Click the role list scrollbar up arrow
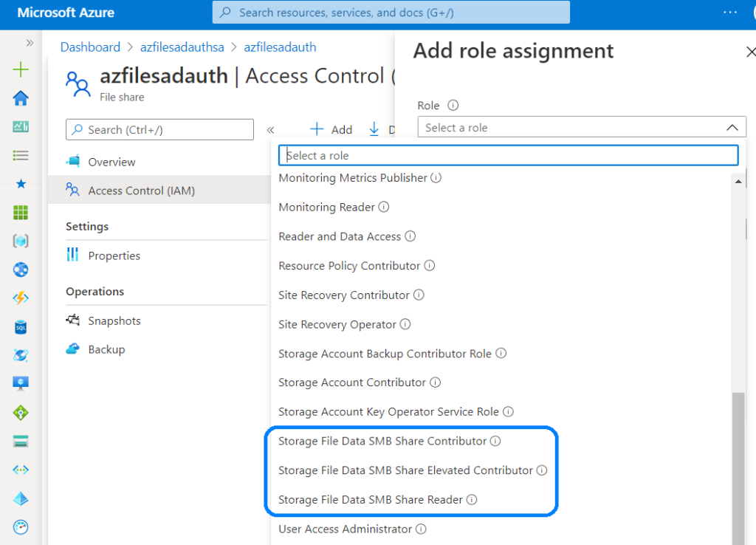The width and height of the screenshot is (756, 545). (x=738, y=182)
